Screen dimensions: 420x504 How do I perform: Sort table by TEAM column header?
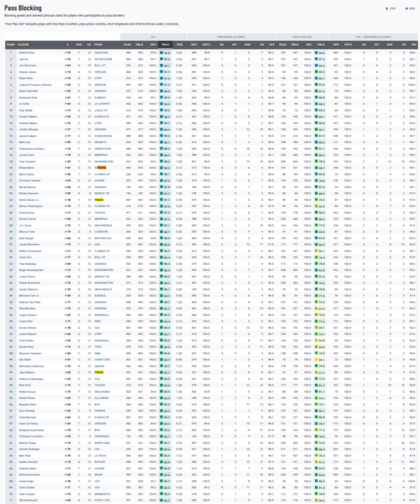pyautogui.click(x=99, y=44)
